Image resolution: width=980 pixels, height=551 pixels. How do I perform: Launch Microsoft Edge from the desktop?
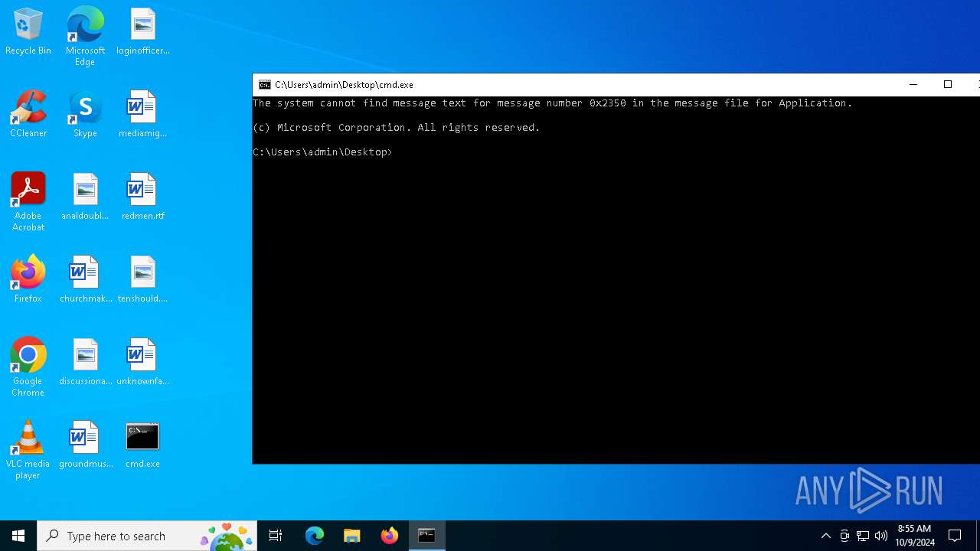click(x=85, y=36)
